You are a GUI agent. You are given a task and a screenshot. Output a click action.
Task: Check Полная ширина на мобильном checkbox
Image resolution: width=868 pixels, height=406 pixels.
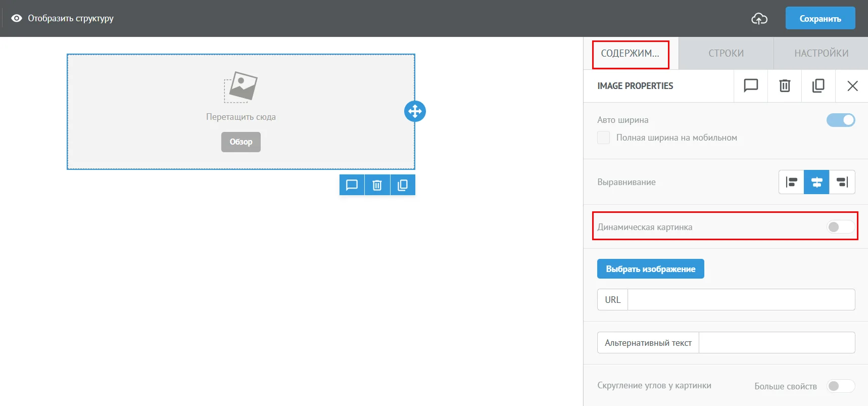coord(603,138)
